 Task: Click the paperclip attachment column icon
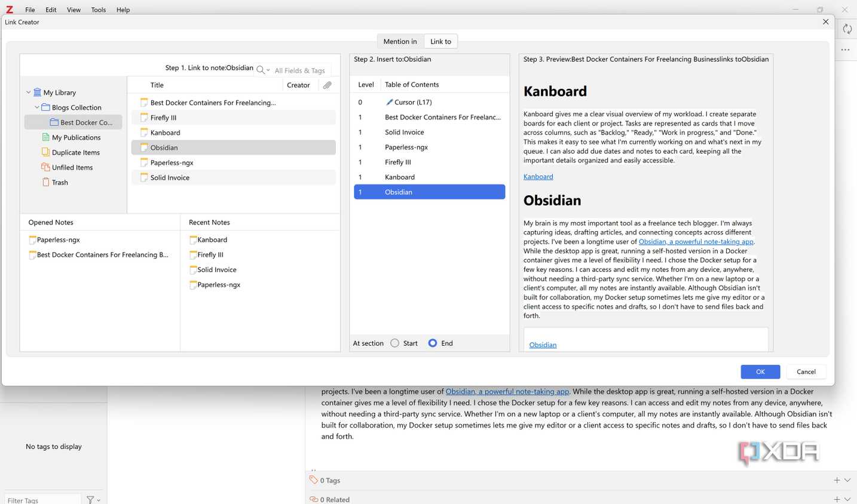328,85
